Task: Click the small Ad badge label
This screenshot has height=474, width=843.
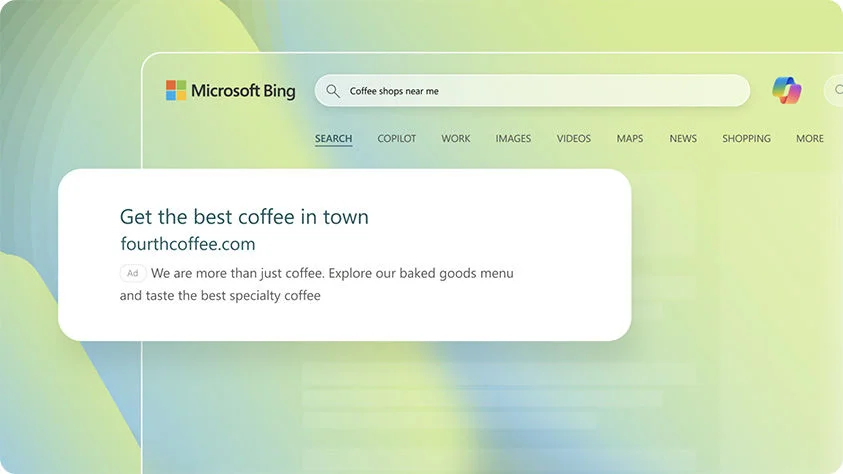Action: tap(132, 273)
